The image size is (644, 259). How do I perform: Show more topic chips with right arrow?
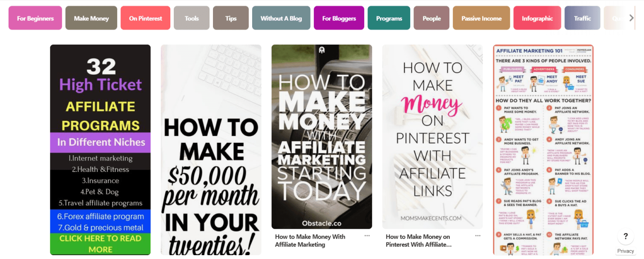[x=632, y=18]
